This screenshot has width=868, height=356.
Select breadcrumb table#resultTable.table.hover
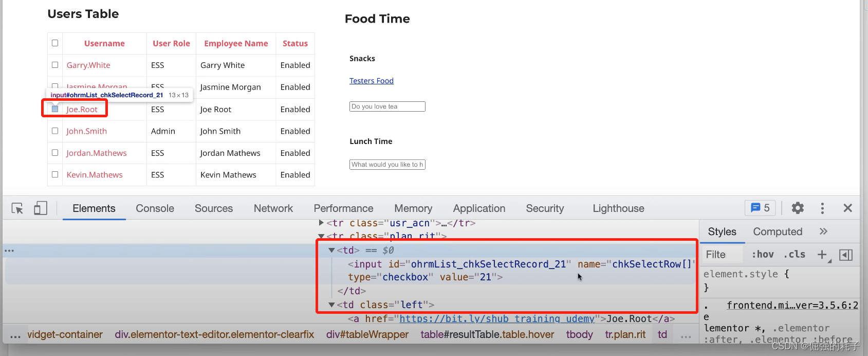tap(487, 335)
